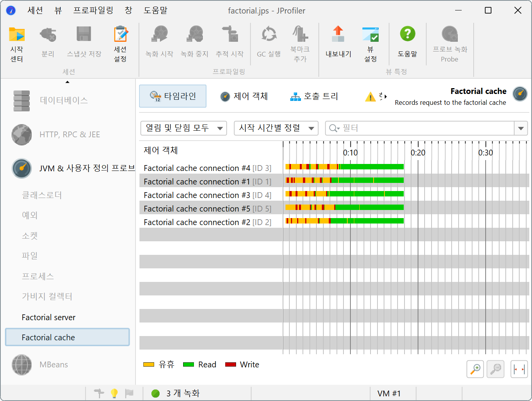Screen dimensions: 532x401
Task: Open the 시작 시간별 정렬 sort dropdown
Action: coord(276,128)
